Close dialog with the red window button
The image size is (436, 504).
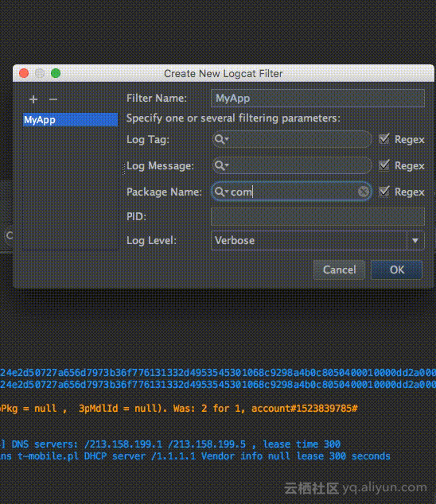tap(24, 73)
